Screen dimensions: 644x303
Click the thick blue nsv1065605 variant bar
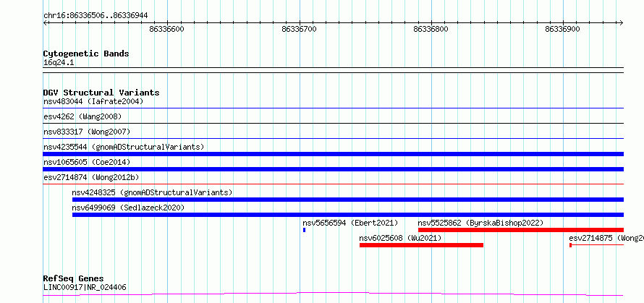coord(334,169)
